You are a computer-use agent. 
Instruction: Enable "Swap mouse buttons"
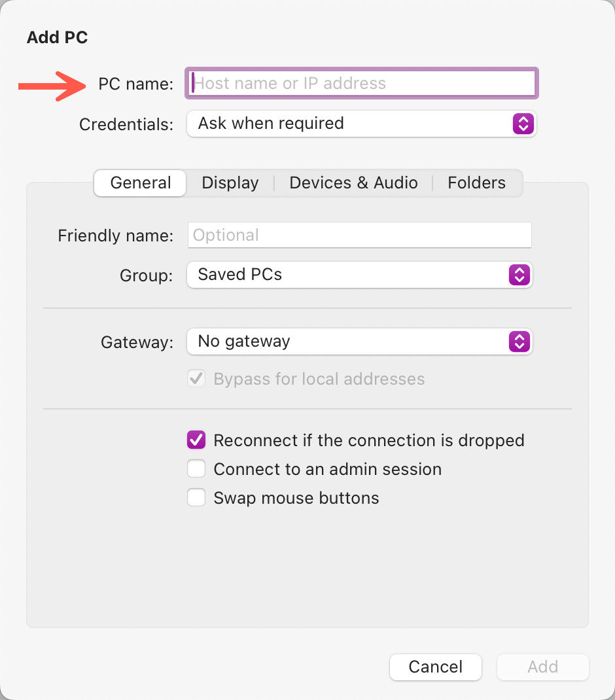196,498
